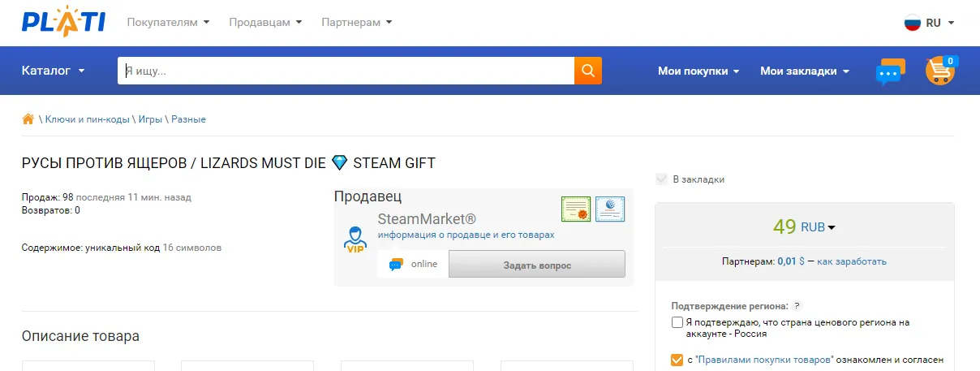Click the green seller certificate badge
The height and width of the screenshot is (371, 980).
point(576,209)
